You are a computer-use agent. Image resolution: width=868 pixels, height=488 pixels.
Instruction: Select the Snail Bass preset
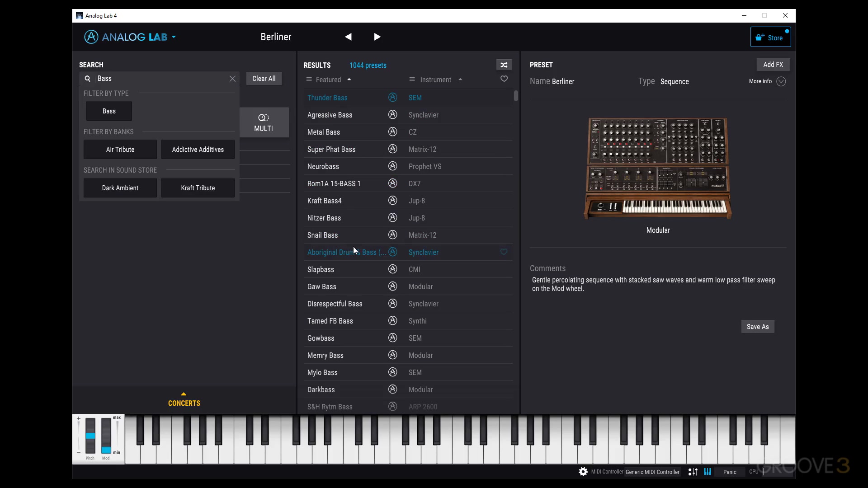[322, 235]
